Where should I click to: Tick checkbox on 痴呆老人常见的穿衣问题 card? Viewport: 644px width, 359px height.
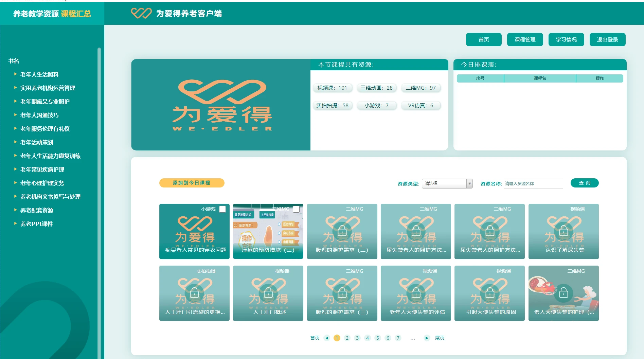click(222, 209)
